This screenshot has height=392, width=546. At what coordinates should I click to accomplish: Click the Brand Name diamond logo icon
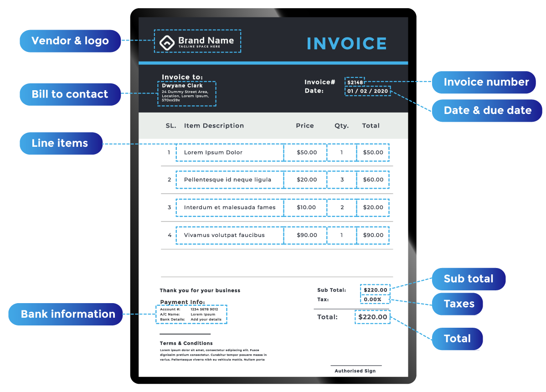[166, 41]
